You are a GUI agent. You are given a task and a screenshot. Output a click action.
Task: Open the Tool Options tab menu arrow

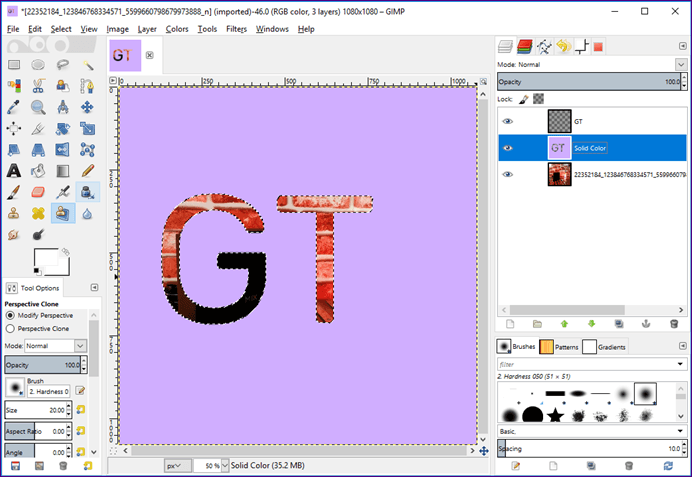point(94,288)
